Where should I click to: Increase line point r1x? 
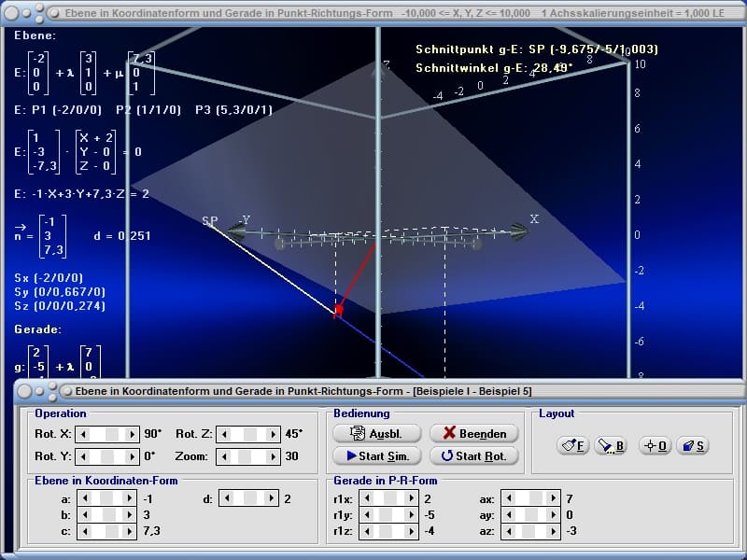point(411,498)
